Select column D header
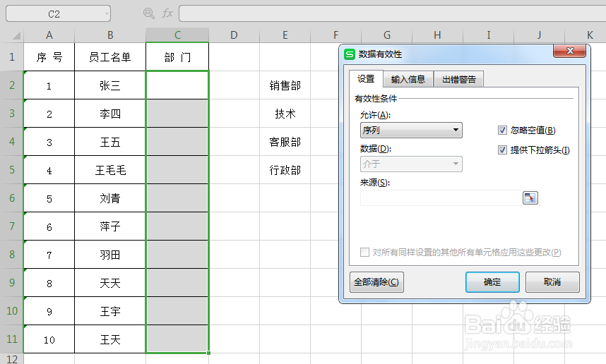606x364 pixels. click(x=234, y=35)
